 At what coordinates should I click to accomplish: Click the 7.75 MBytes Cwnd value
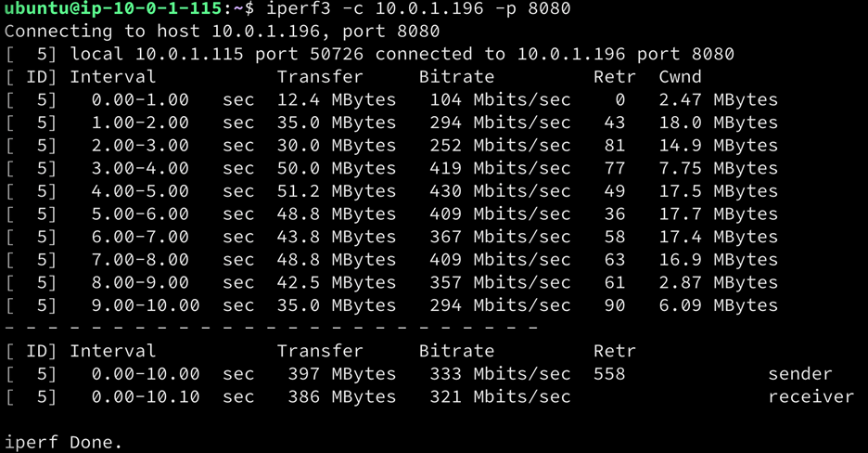[x=717, y=169]
